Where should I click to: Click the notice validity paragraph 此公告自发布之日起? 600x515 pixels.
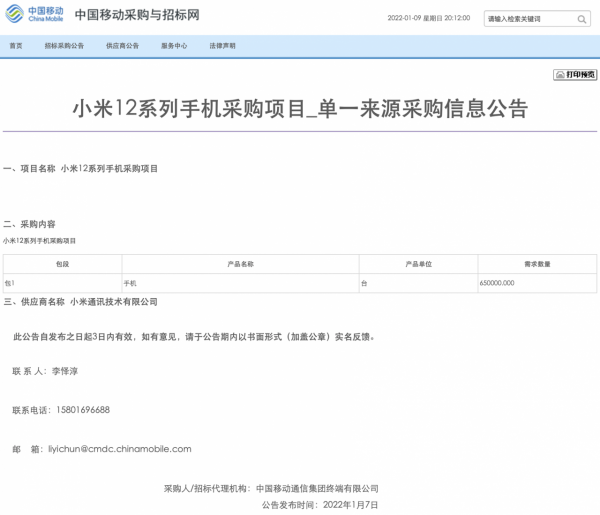[194, 337]
